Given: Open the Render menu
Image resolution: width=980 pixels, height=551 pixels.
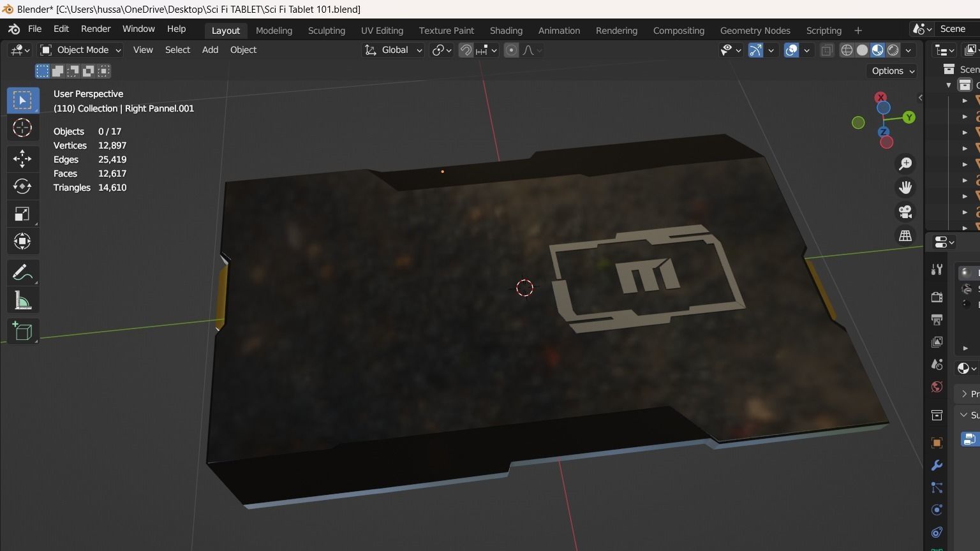Looking at the screenshot, I should click(96, 29).
